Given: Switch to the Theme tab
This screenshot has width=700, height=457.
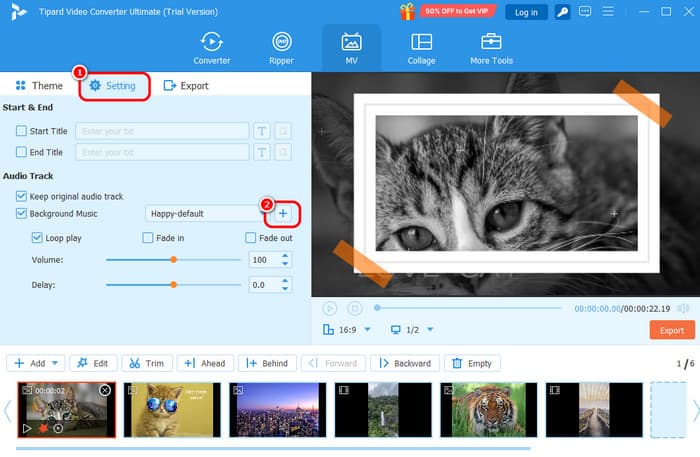Looking at the screenshot, I should [x=39, y=86].
